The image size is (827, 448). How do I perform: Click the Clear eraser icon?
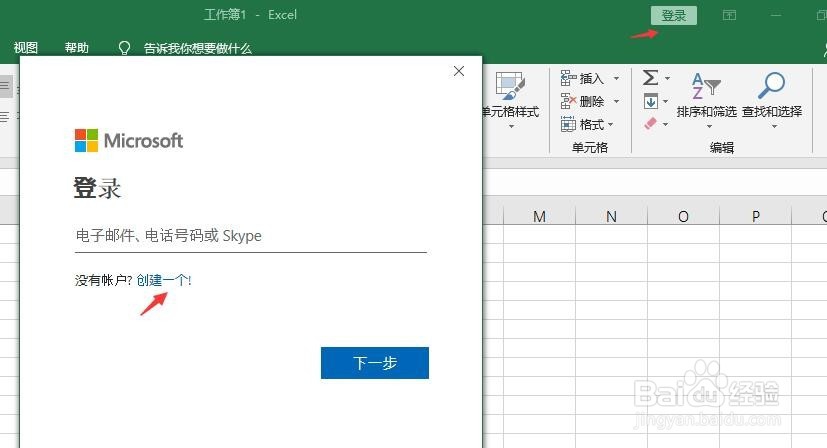[650, 123]
